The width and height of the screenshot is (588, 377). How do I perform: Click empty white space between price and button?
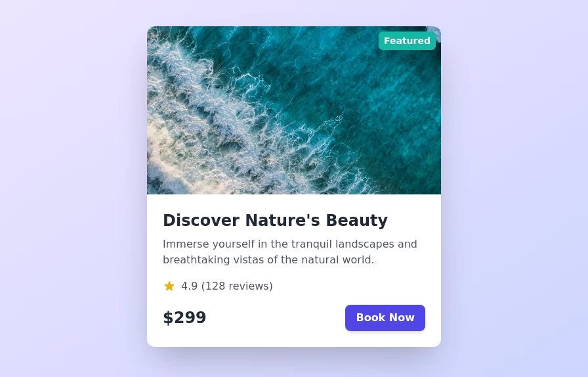276,318
